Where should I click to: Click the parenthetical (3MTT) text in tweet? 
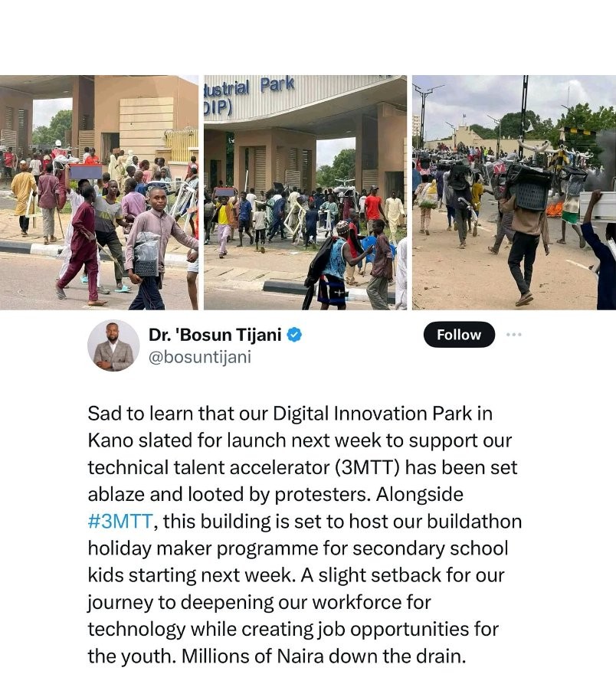coord(367,468)
